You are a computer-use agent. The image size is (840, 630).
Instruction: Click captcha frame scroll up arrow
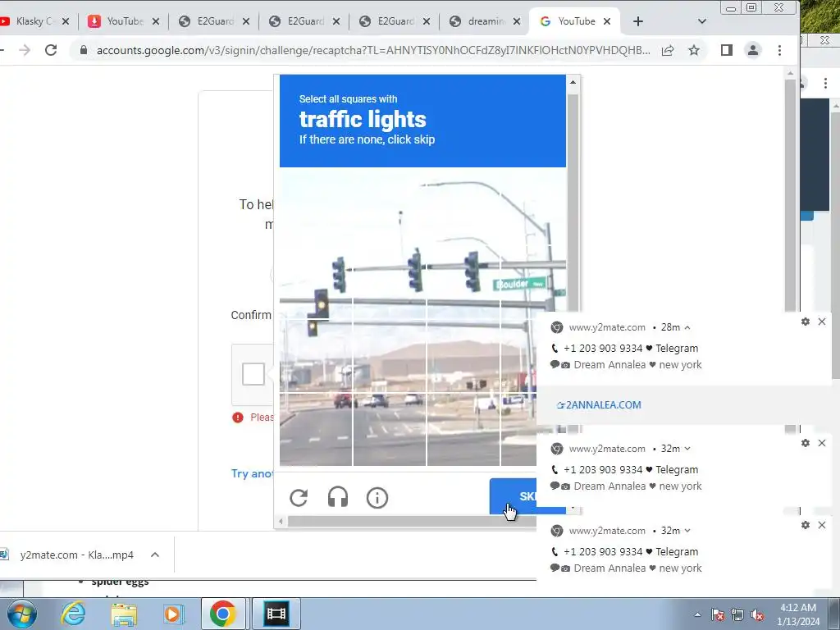(x=573, y=82)
